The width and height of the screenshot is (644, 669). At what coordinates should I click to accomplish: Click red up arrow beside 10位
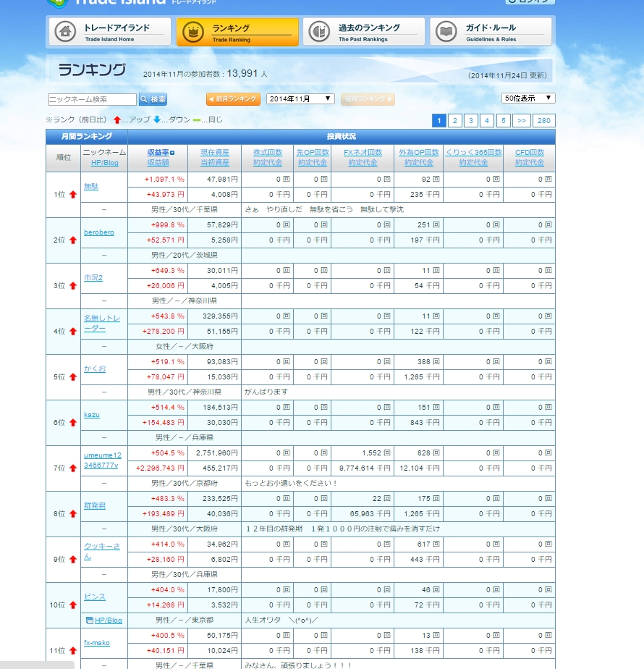coord(73,605)
